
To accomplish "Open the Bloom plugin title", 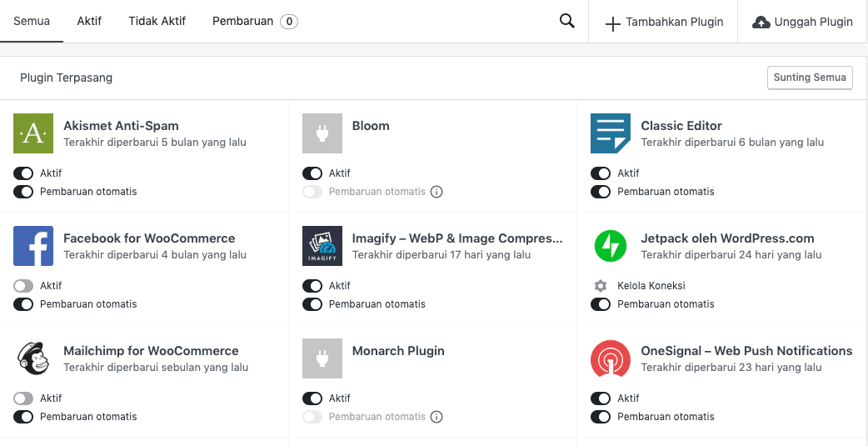I will pyautogui.click(x=371, y=126).
